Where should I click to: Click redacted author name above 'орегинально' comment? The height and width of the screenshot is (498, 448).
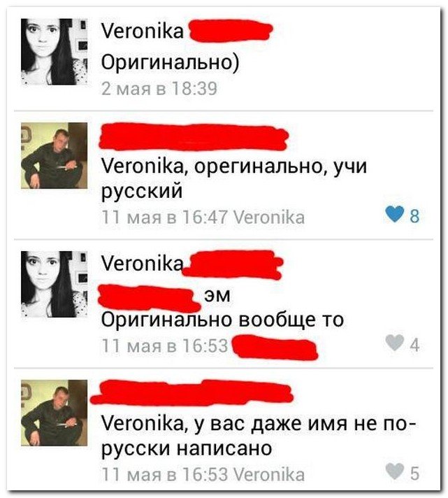[x=194, y=137]
